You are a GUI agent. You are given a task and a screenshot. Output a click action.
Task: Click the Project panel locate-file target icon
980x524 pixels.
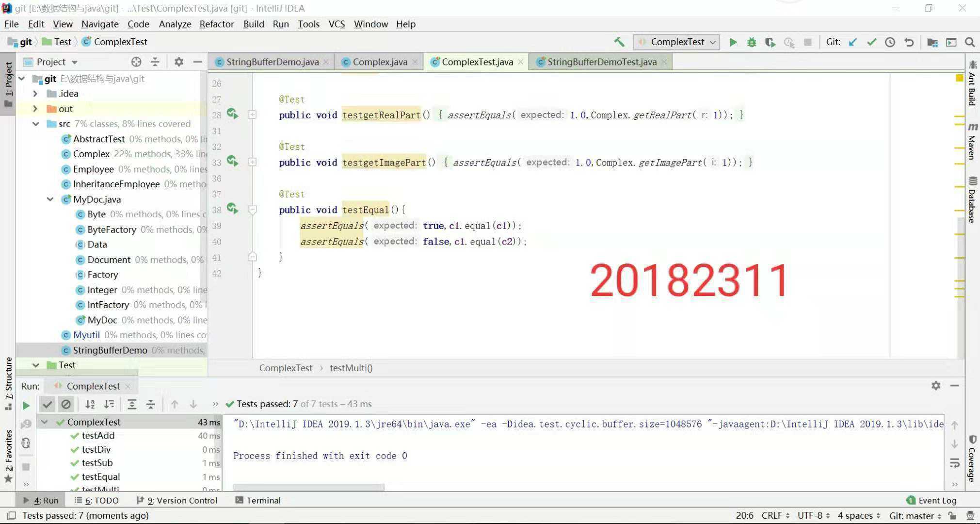point(136,62)
